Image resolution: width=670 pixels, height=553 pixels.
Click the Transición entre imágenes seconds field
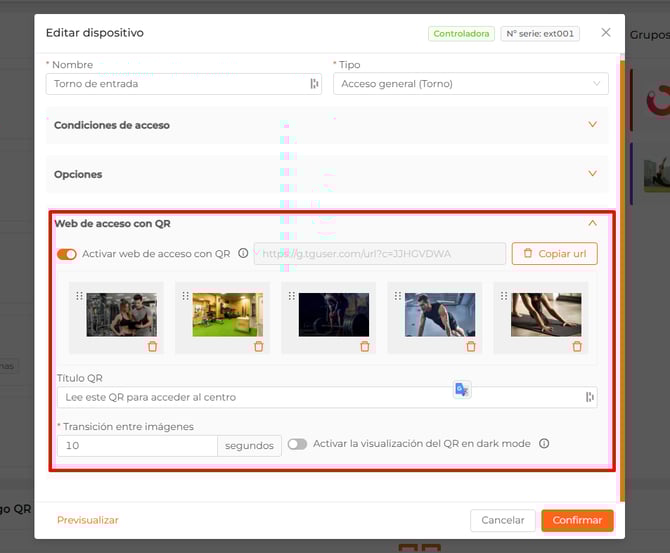[x=137, y=446]
